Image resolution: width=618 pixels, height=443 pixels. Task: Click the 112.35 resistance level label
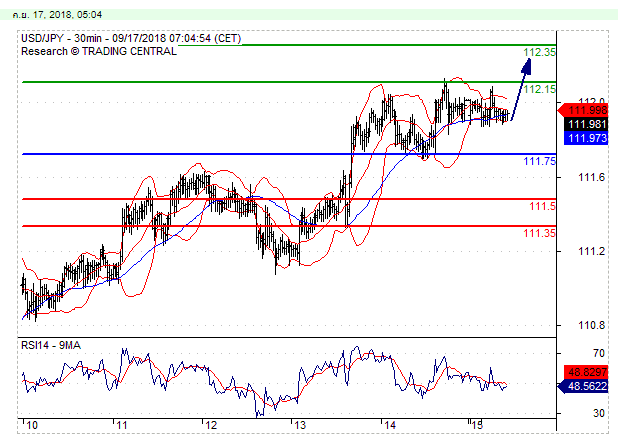coord(539,52)
